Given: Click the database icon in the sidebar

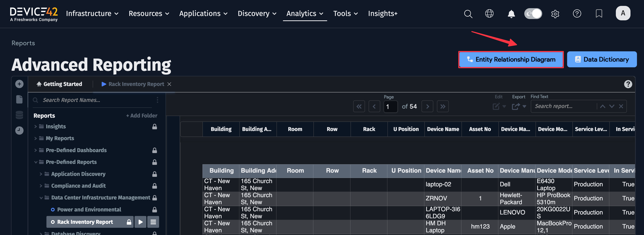Looking at the screenshot, I should pos(19,115).
